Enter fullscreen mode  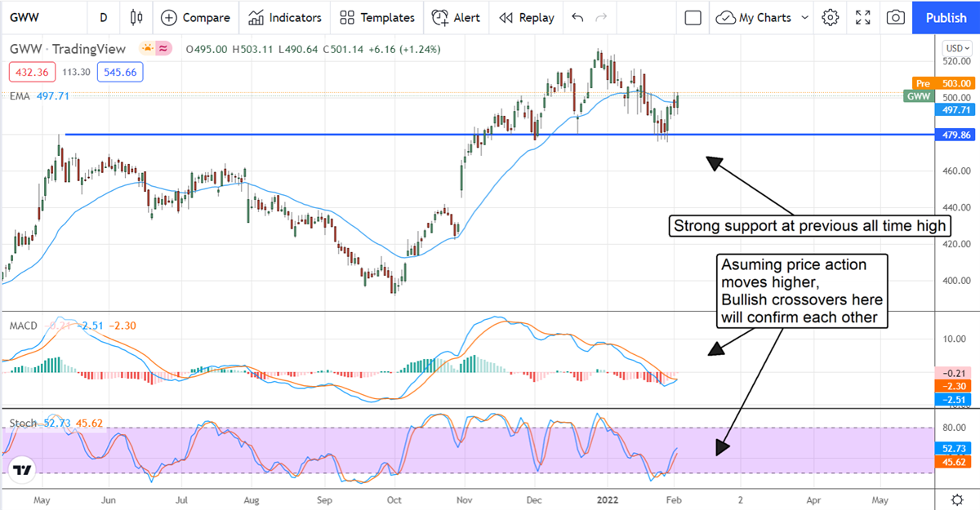point(862,17)
